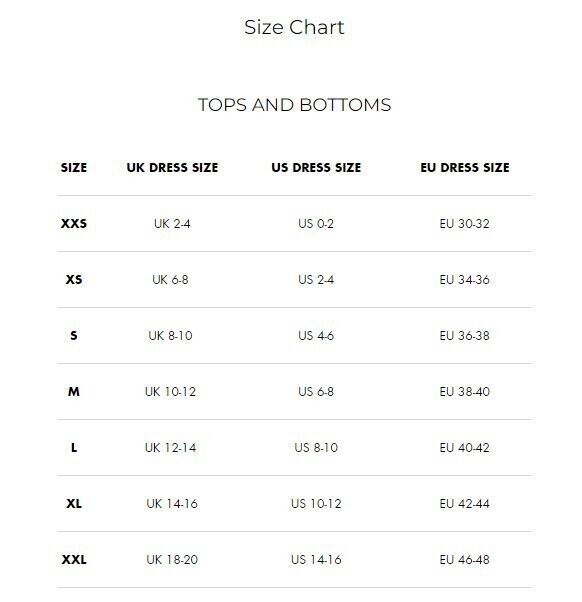Click the L size row label
The image size is (582, 602).
[x=74, y=448]
